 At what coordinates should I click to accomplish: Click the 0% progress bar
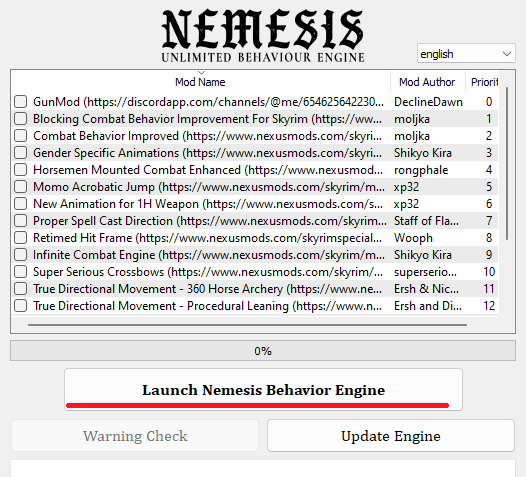click(x=263, y=351)
